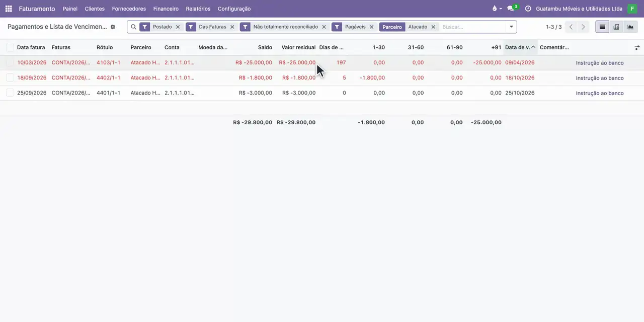Open the Financeiro menu
The height and width of the screenshot is (322, 644).
[166, 9]
